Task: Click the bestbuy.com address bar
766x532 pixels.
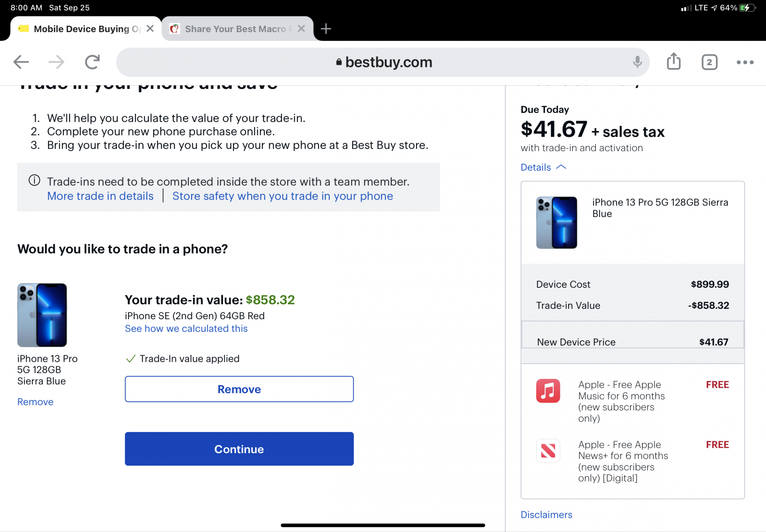Action: tap(383, 62)
